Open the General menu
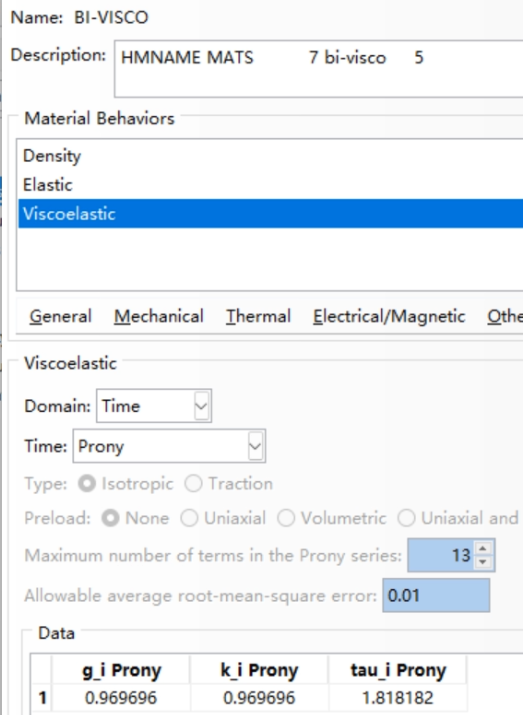 (x=60, y=316)
